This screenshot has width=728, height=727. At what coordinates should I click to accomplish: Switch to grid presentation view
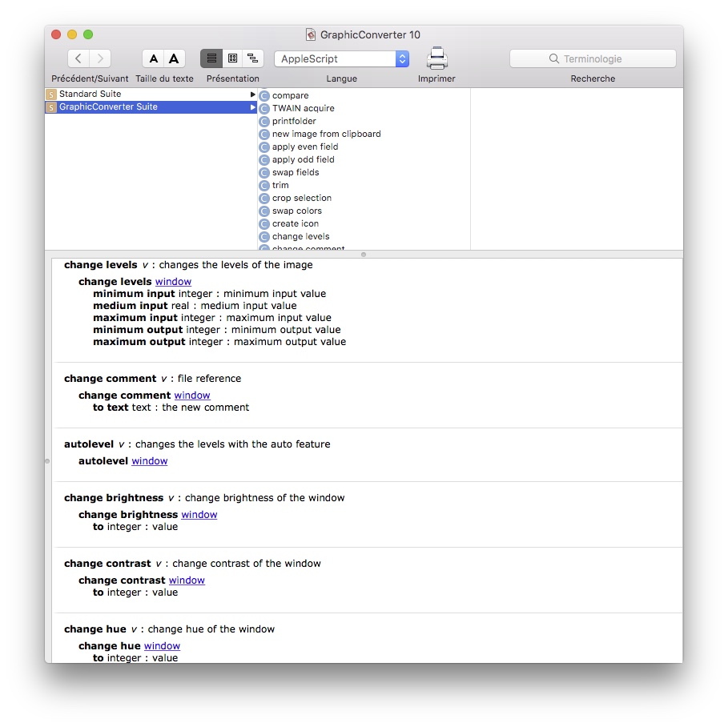coord(232,58)
